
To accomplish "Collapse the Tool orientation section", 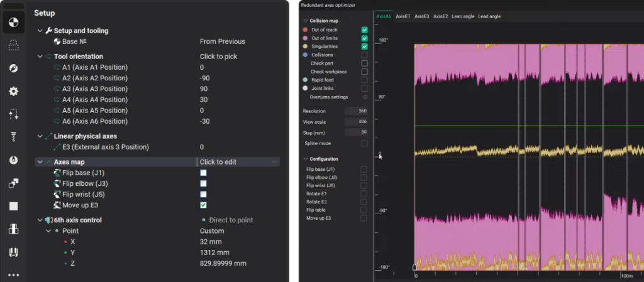I will click(41, 57).
